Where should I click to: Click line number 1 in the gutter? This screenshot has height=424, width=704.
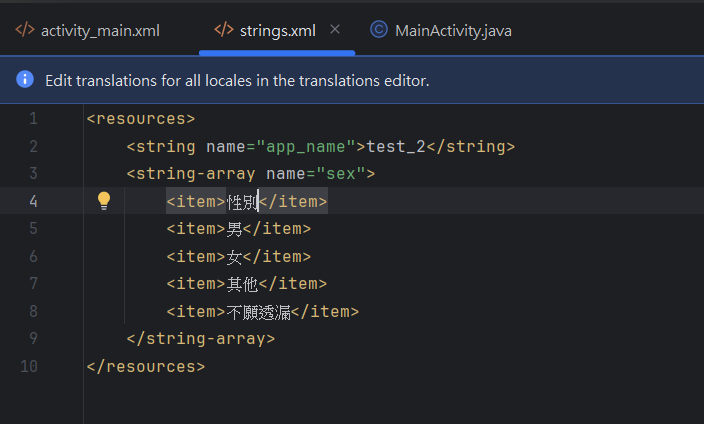pos(34,119)
